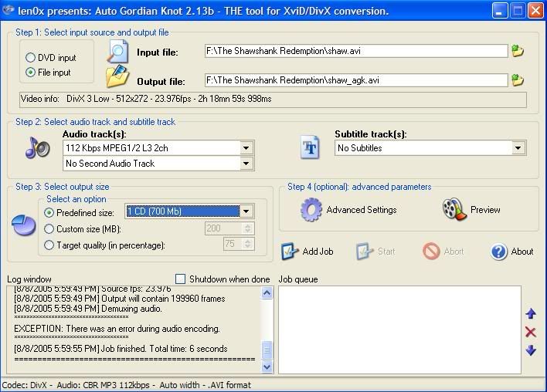Click the subtitle text icon

[310, 147]
